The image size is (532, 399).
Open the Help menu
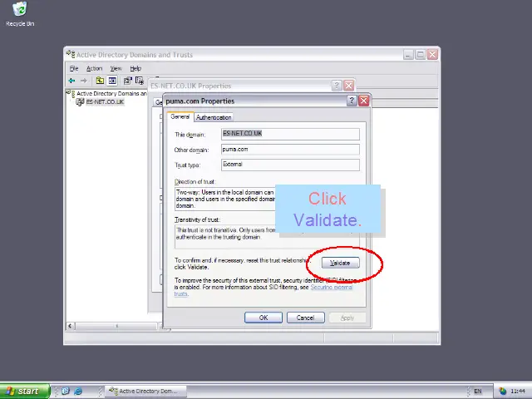click(135, 68)
